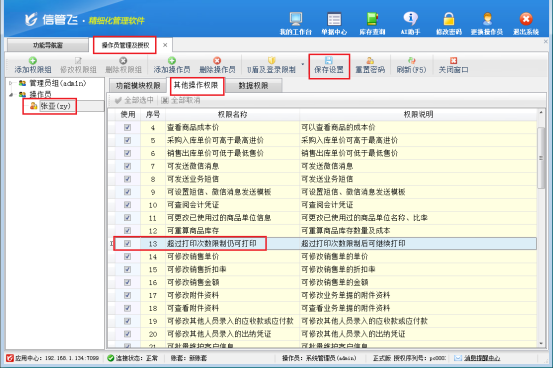Click 使用 column header
This screenshot has height=369, width=554.
tap(128, 115)
